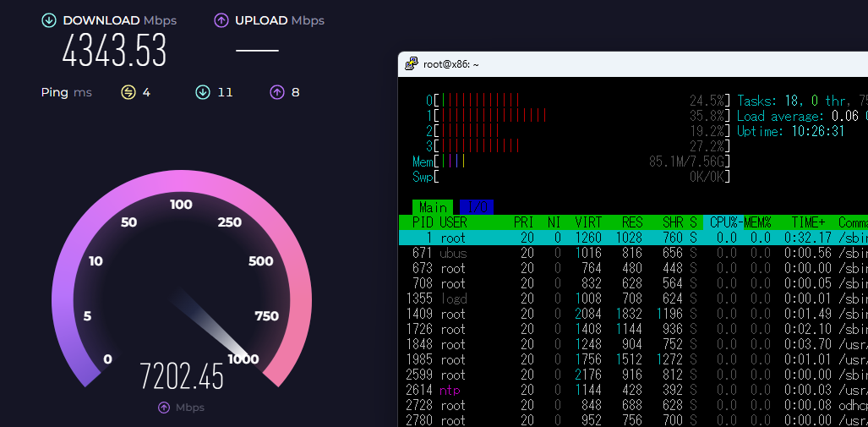Click the yellow idle ping icon

(128, 92)
